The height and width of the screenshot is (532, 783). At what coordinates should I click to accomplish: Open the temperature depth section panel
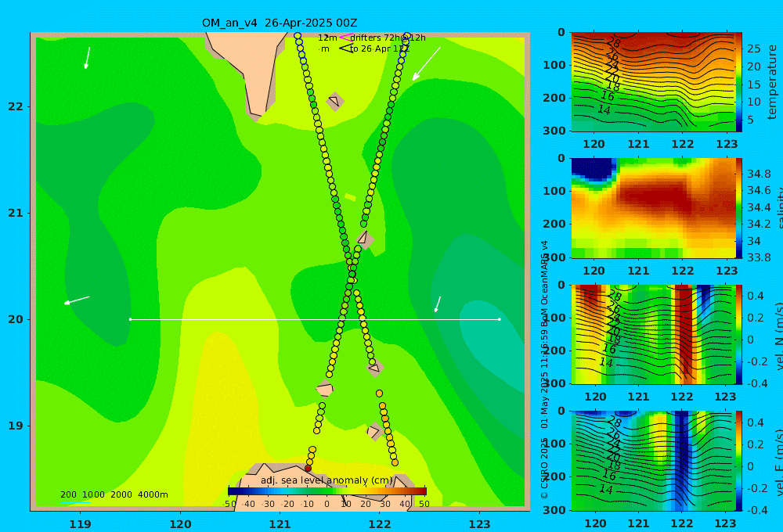point(653,82)
